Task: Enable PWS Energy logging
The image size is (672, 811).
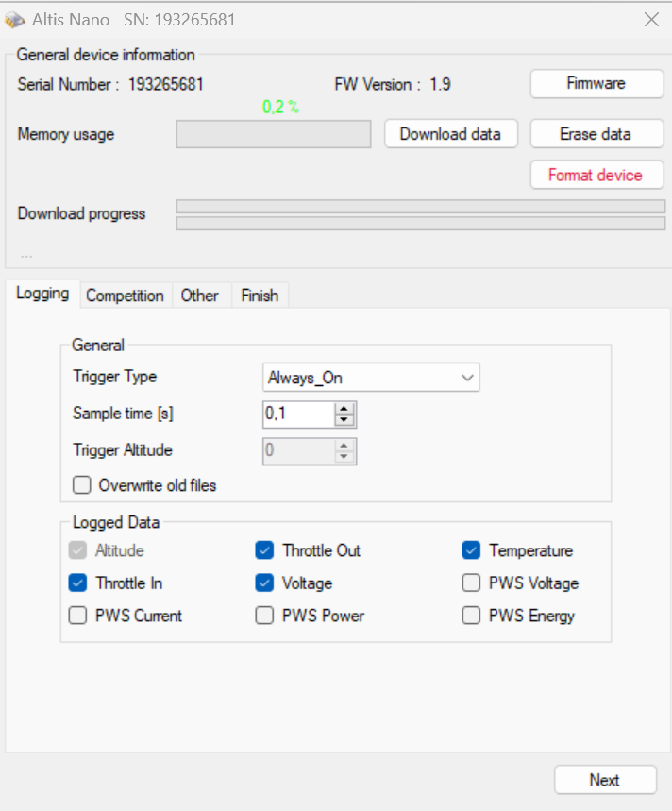Action: (471, 616)
